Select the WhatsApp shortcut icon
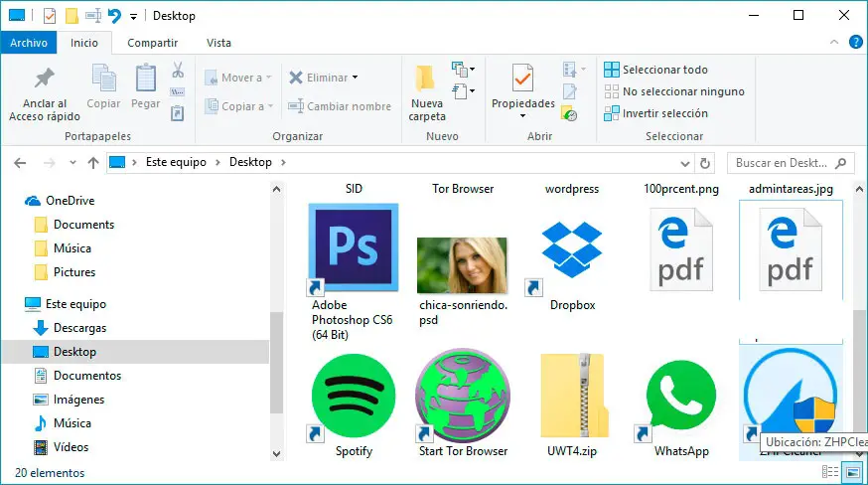Viewport: 868px width, 485px height. coord(681,396)
